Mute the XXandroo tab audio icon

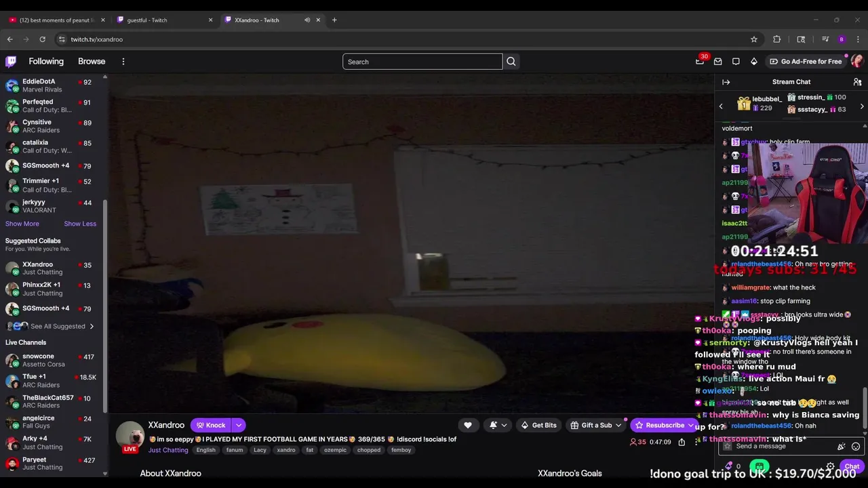(x=307, y=20)
